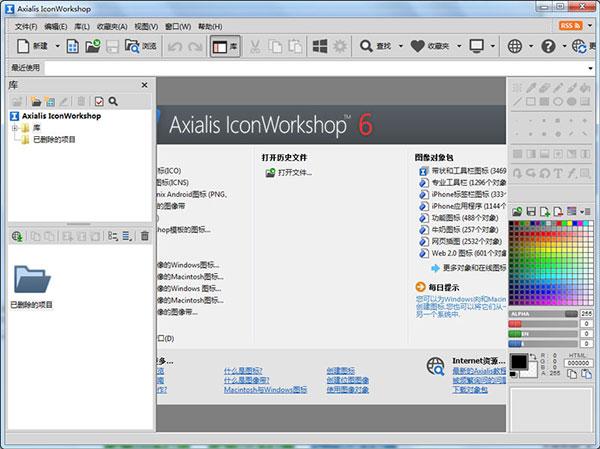
Task: Click the globe download icon in lower library pane
Action: click(17, 236)
